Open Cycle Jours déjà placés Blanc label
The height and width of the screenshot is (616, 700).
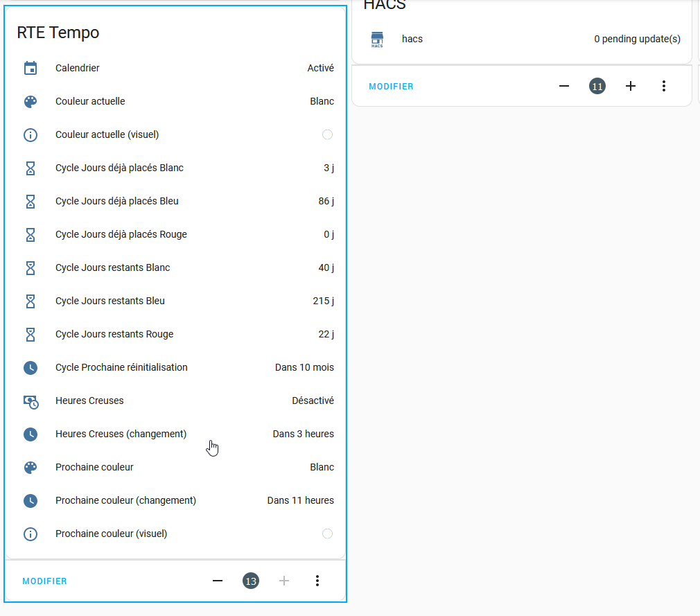[x=119, y=168]
